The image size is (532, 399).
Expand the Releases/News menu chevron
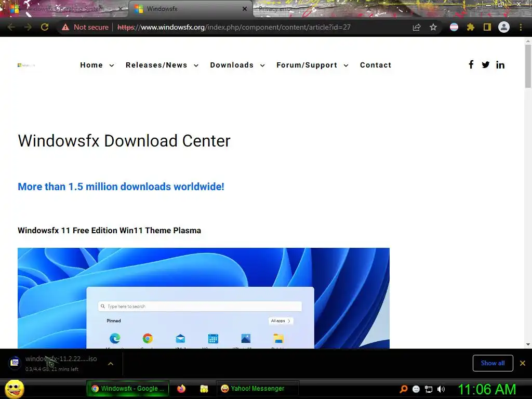click(x=196, y=65)
